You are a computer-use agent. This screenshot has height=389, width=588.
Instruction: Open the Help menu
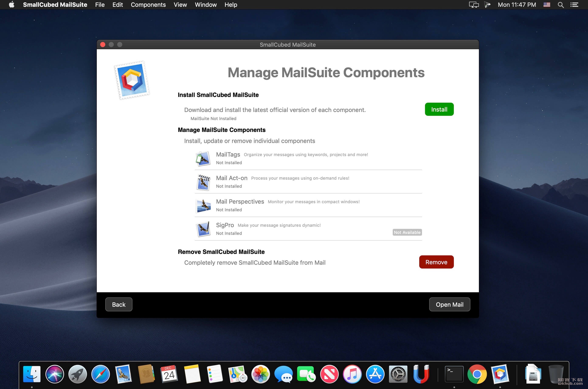pos(231,5)
